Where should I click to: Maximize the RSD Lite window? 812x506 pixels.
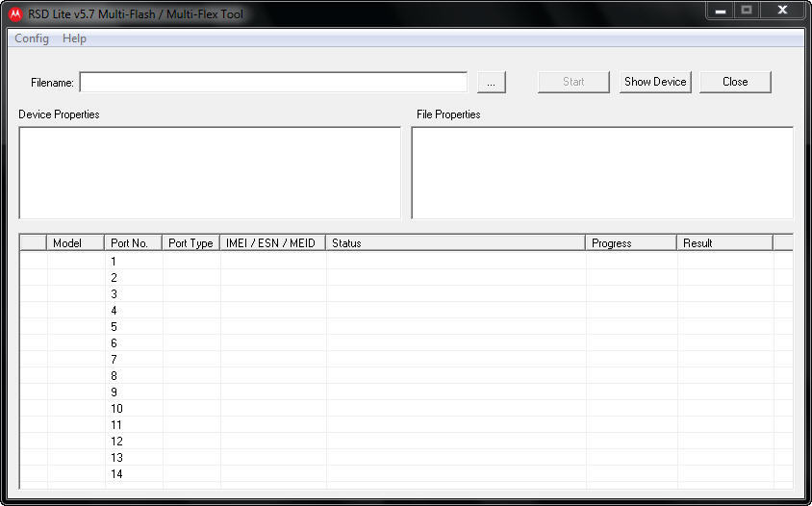click(747, 10)
